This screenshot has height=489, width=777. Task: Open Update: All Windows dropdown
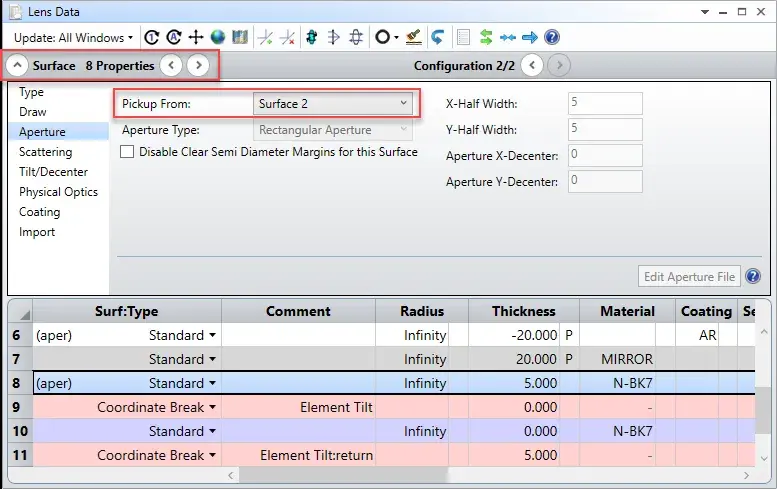tap(73, 38)
